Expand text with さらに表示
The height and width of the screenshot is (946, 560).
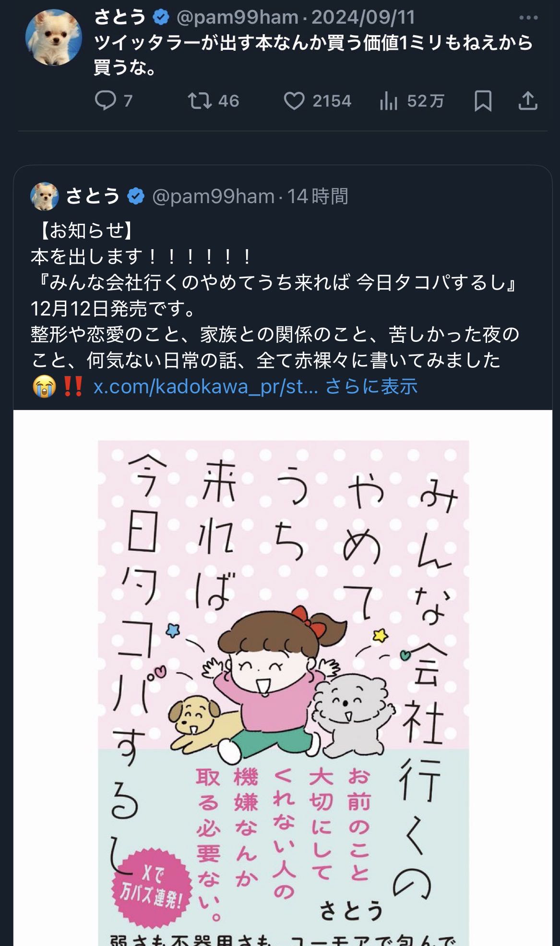(x=371, y=387)
